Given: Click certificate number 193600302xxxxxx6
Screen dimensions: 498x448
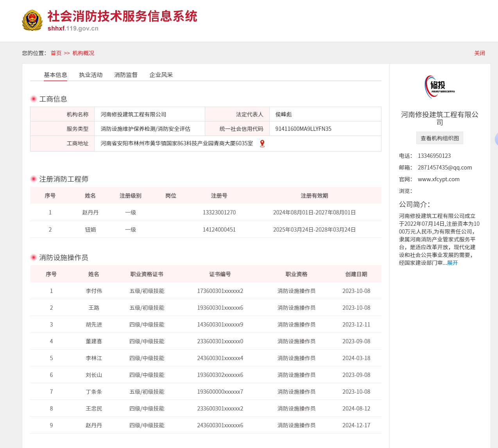Looking at the screenshot, I should [220, 375].
